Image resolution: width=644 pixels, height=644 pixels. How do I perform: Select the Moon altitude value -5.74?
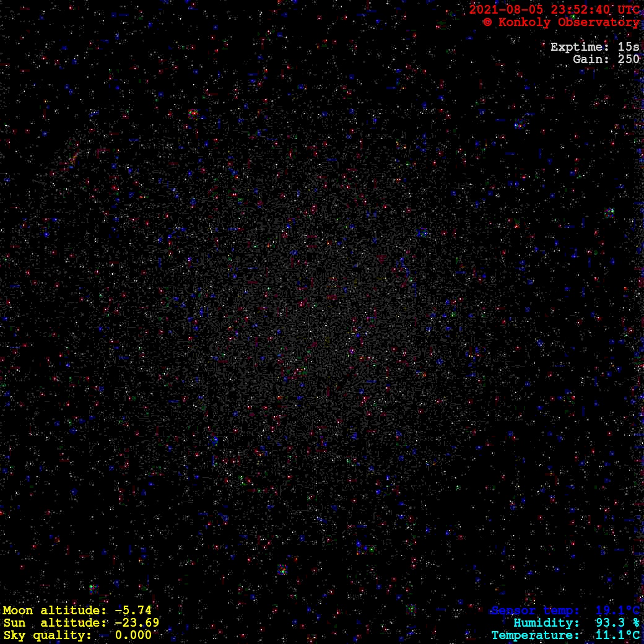coord(133,611)
